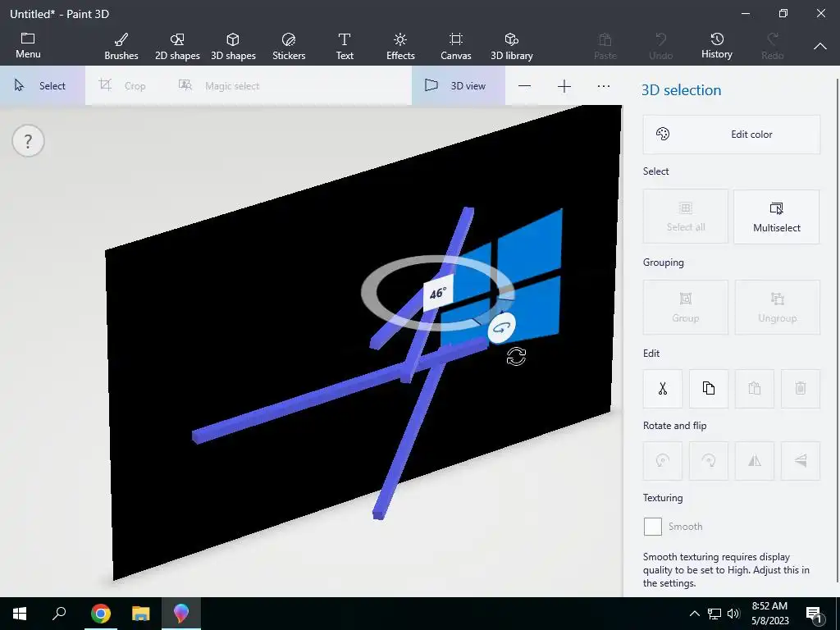Open the Stickers tab
The image size is (840, 630).
pos(289,47)
